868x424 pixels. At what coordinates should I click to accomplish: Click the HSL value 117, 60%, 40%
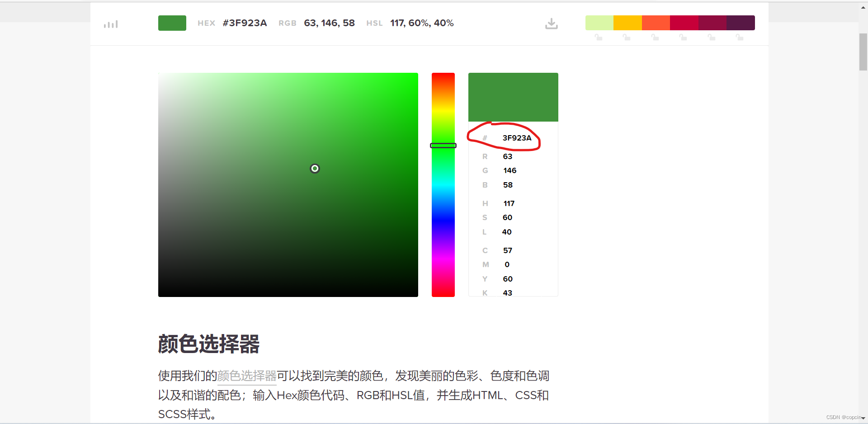tap(422, 23)
